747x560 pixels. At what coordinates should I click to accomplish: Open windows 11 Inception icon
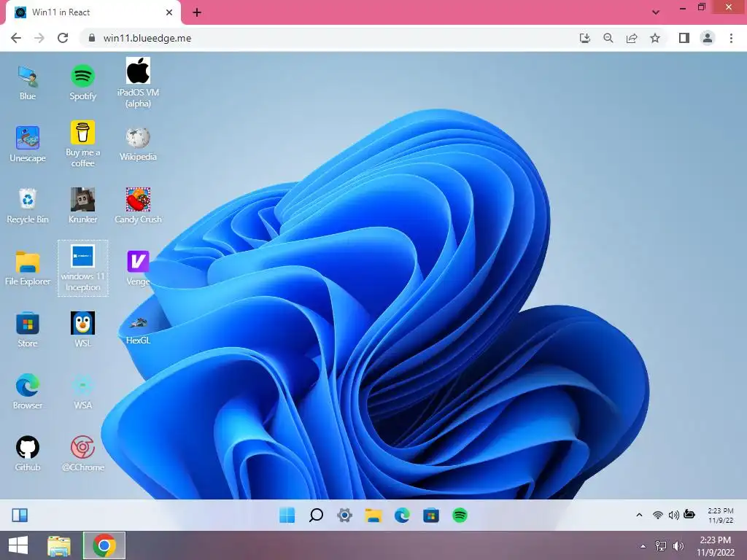(83, 268)
